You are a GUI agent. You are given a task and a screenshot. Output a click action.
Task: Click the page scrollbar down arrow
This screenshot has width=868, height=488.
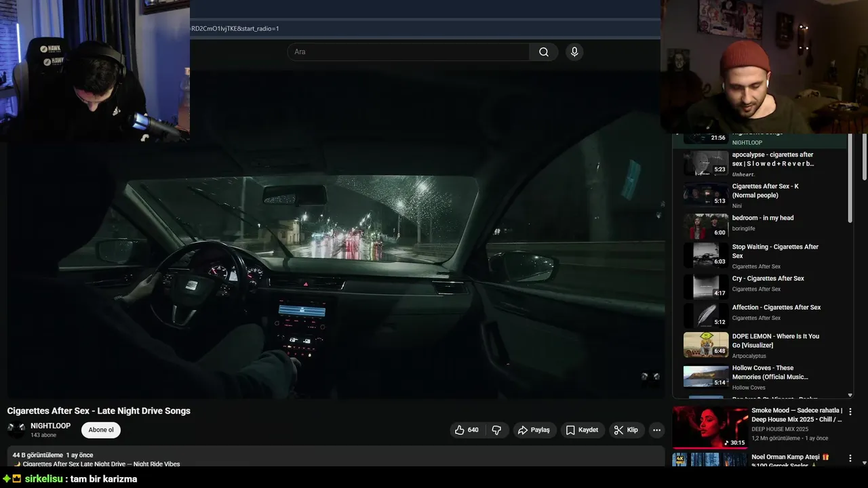coord(864,462)
